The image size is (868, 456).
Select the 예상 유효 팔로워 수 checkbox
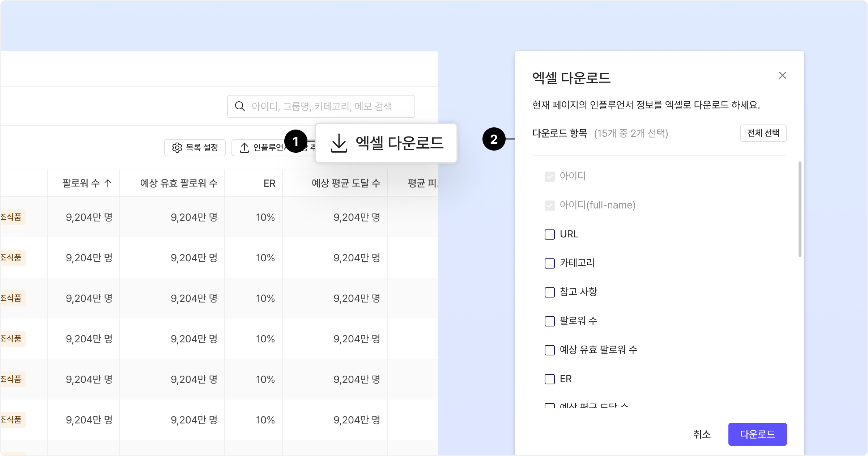pos(549,350)
